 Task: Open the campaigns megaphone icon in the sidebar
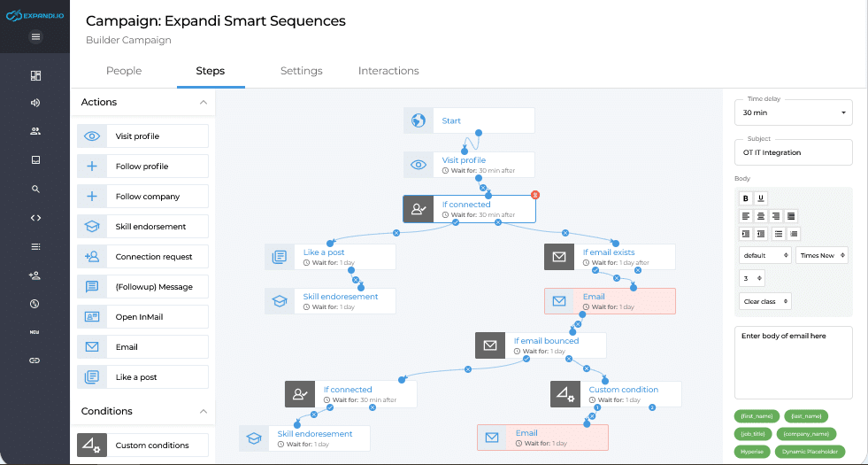(x=35, y=103)
